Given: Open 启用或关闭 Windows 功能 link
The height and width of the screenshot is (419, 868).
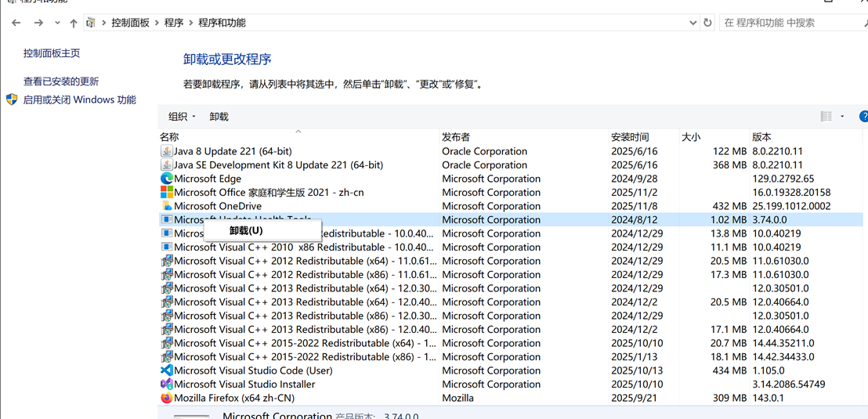Looking at the screenshot, I should (79, 99).
